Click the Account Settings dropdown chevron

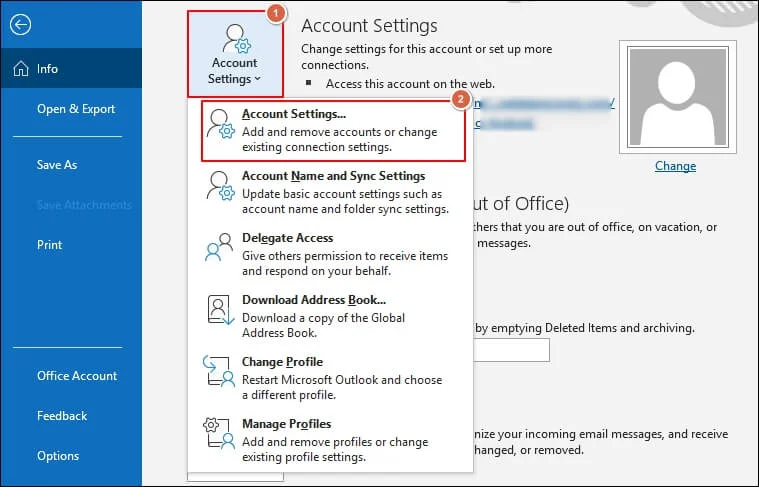(x=258, y=79)
